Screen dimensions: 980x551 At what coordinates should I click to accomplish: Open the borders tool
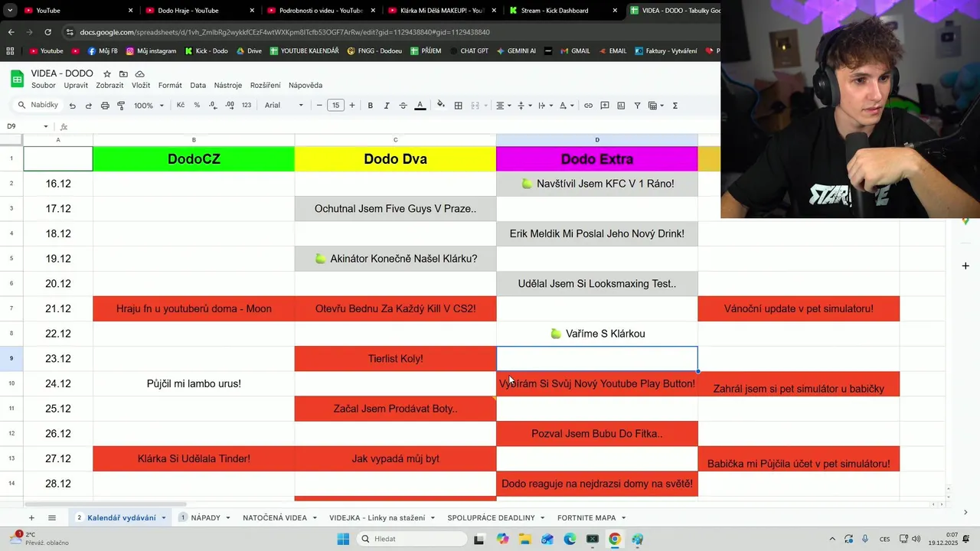tap(459, 106)
